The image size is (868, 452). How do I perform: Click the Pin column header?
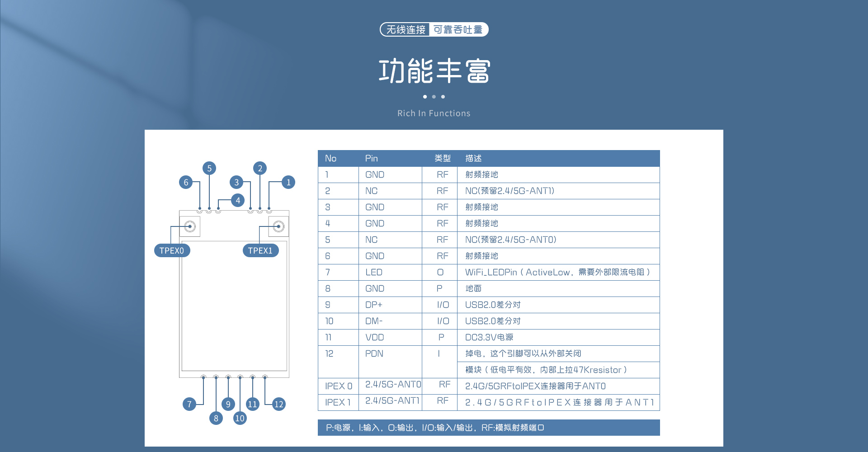371,159
